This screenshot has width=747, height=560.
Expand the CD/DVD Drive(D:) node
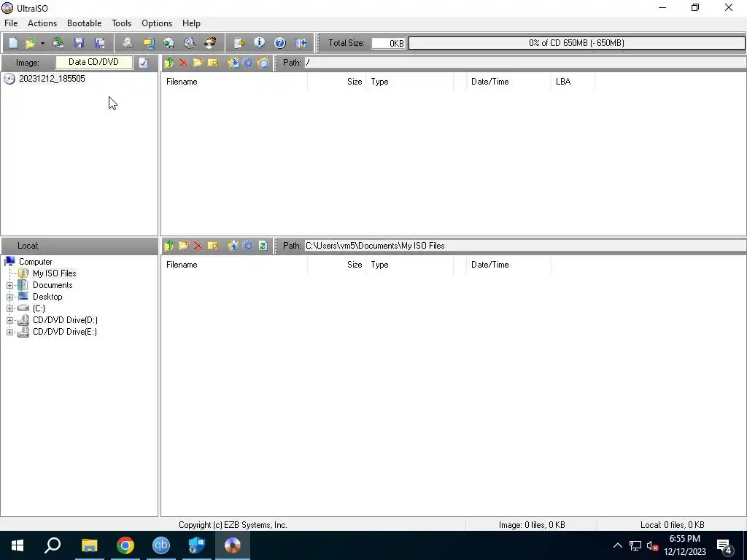(9, 321)
